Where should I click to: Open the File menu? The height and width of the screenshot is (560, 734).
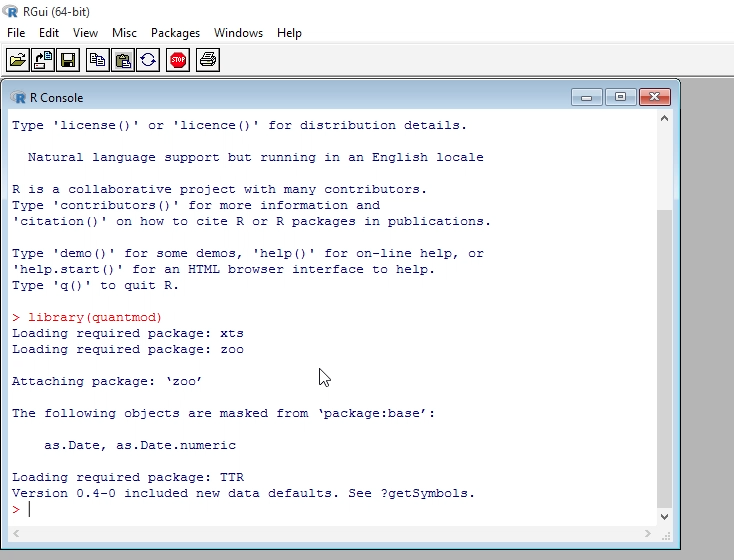(16, 33)
